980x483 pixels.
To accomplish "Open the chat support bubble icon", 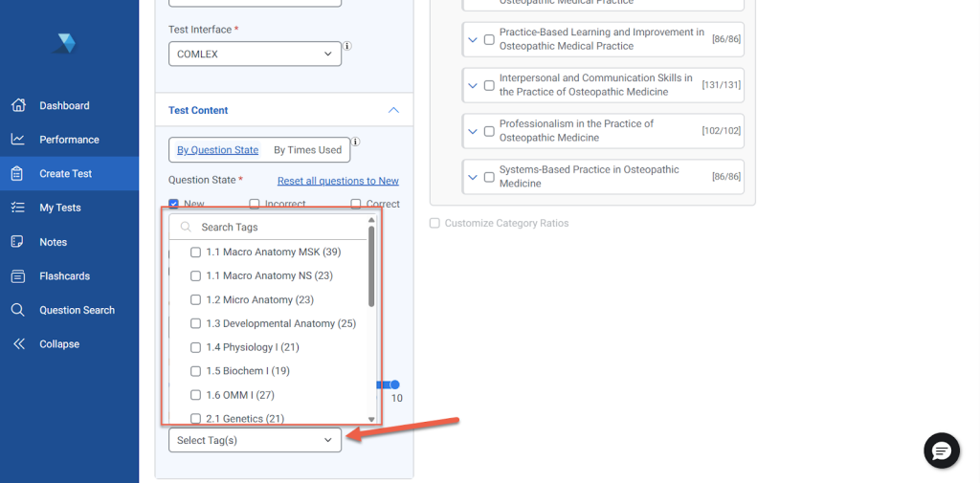I will (x=941, y=451).
